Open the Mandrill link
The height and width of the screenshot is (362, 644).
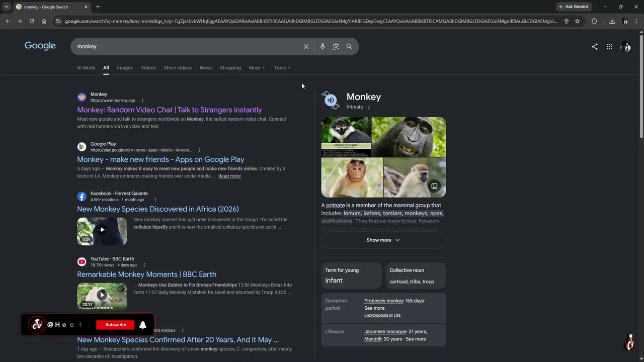(373, 339)
